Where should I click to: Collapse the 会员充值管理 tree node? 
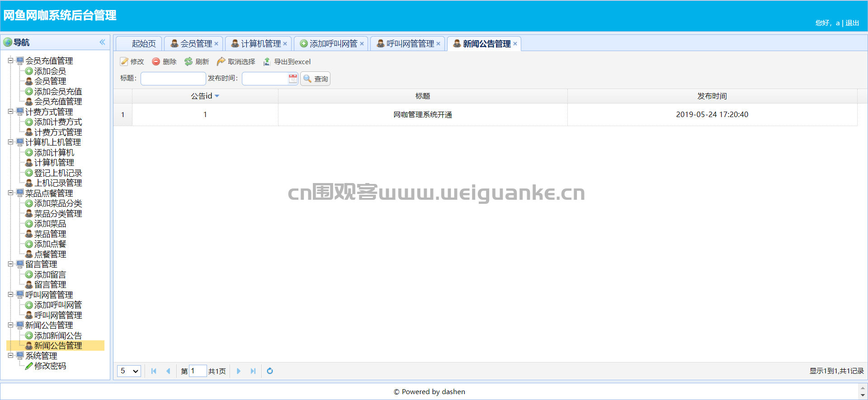[x=11, y=60]
